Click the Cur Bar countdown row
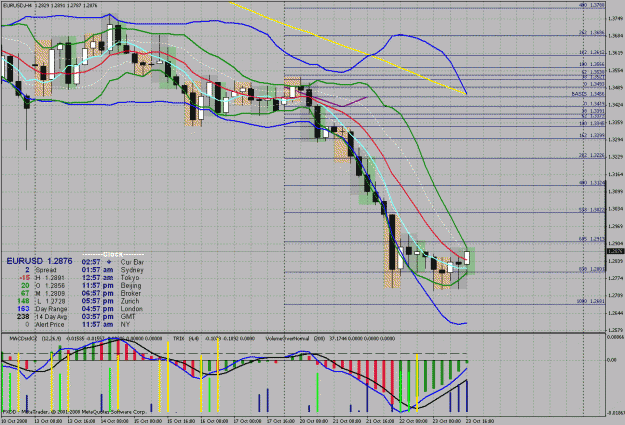625x425 pixels. tap(113, 262)
